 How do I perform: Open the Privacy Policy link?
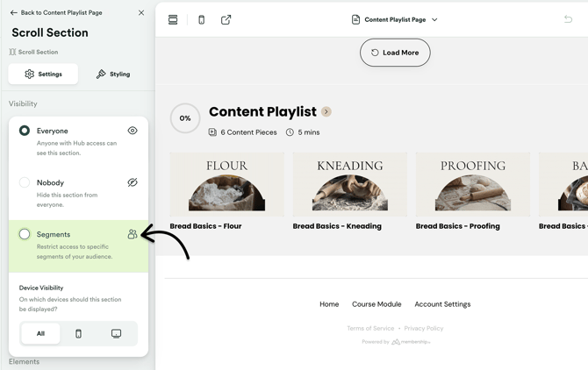pyautogui.click(x=424, y=329)
